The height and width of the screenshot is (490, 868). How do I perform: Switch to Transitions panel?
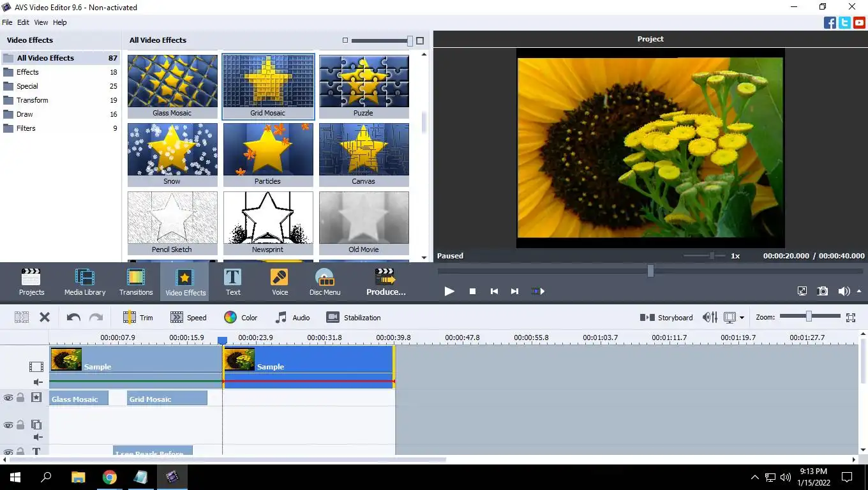coord(136,282)
